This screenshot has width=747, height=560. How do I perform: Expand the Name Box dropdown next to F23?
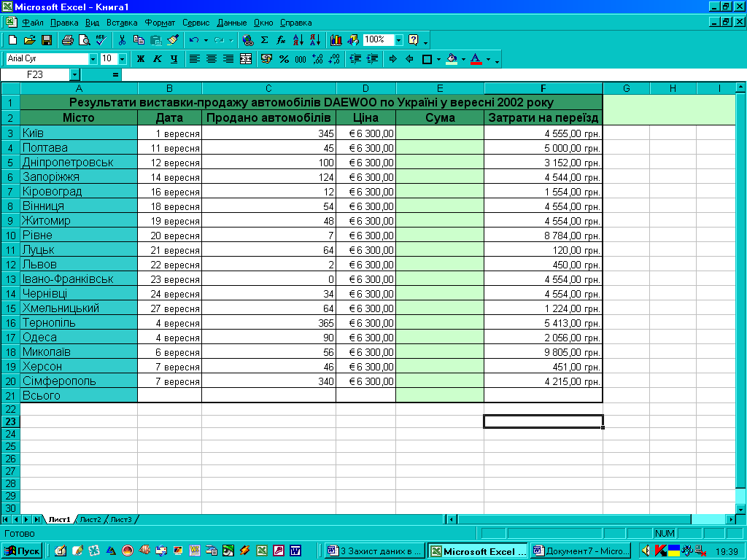tap(75, 75)
